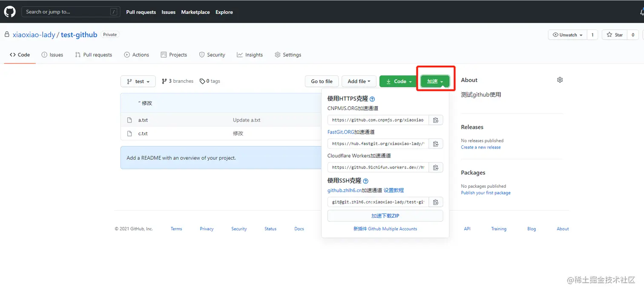Click the Go to file button
This screenshot has height=293, width=644.
point(322,81)
